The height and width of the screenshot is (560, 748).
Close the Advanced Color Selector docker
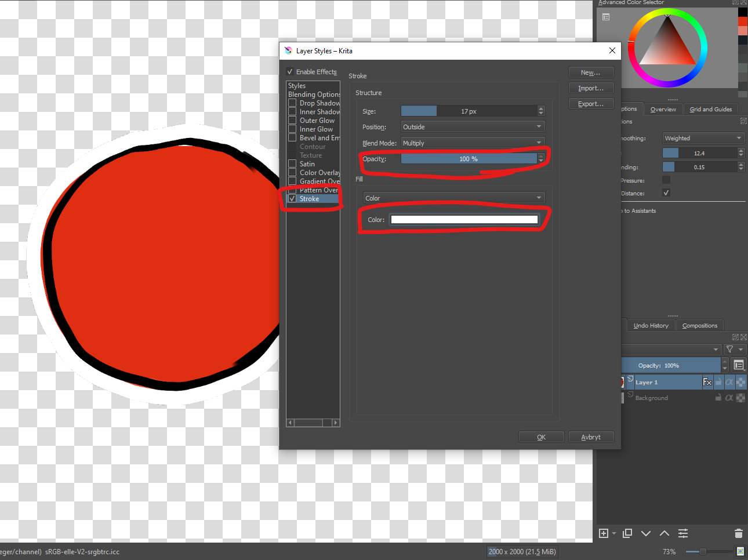pyautogui.click(x=743, y=2)
